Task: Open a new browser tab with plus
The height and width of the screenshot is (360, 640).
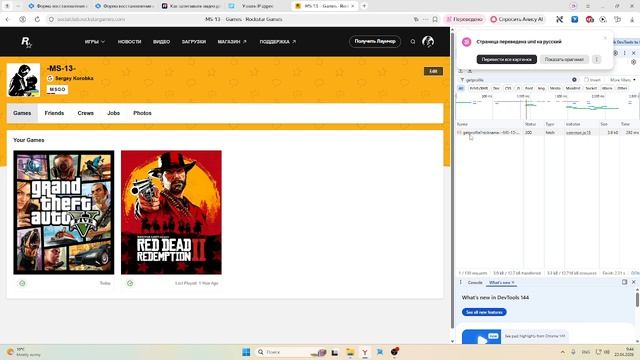Action: [364, 6]
